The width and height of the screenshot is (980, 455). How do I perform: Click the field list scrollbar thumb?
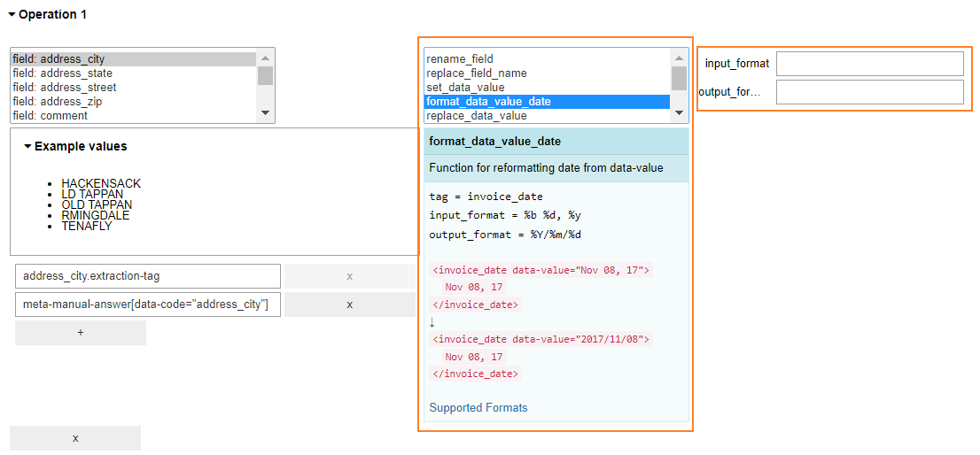(x=265, y=75)
